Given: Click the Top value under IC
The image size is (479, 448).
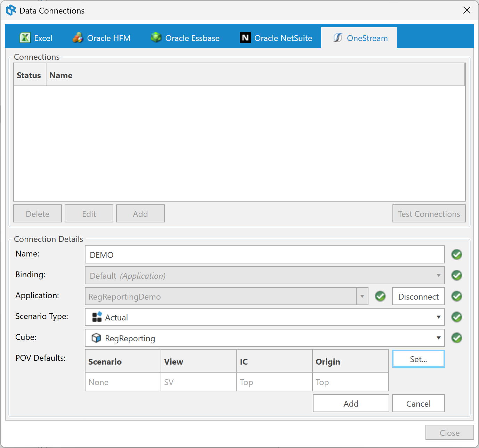Looking at the screenshot, I should click(275, 382).
